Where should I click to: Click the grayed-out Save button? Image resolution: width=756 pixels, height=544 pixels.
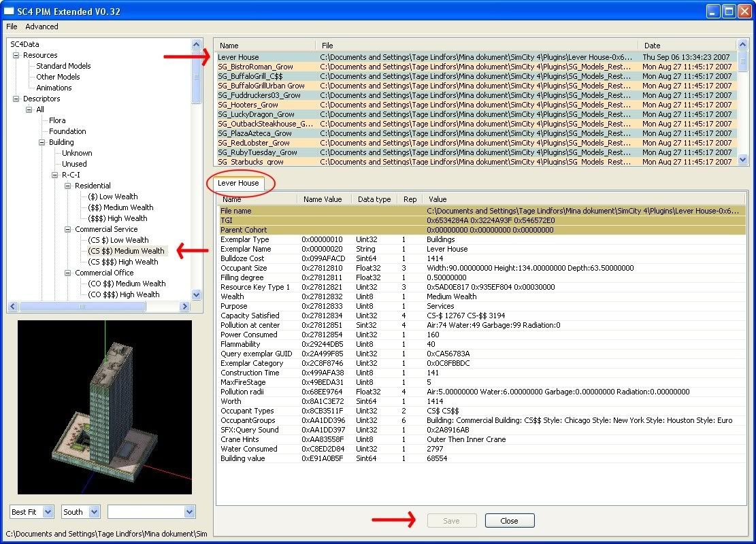point(451,521)
